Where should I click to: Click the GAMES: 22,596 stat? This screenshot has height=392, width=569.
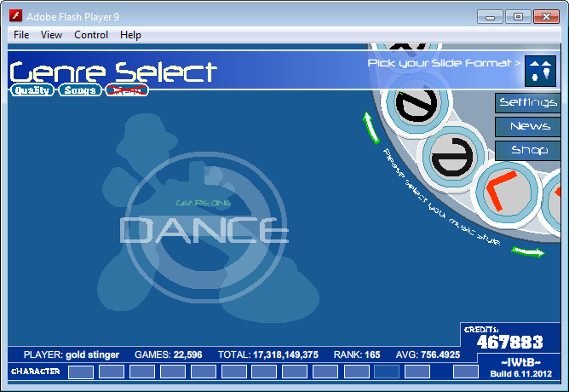coord(168,355)
